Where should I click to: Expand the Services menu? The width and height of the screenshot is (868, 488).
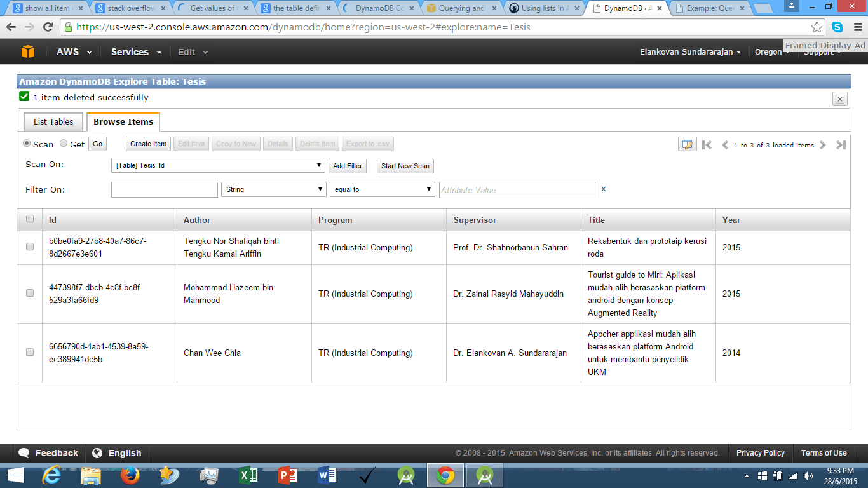(x=137, y=52)
